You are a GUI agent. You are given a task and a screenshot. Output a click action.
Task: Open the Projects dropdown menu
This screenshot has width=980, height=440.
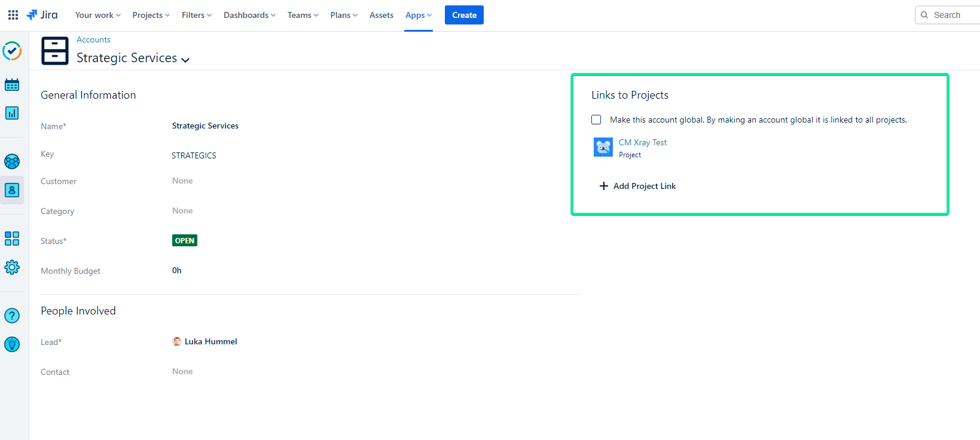point(151,15)
